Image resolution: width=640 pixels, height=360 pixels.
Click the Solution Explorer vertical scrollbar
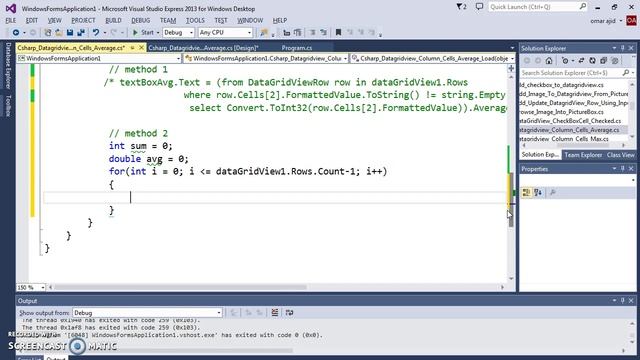click(x=632, y=110)
